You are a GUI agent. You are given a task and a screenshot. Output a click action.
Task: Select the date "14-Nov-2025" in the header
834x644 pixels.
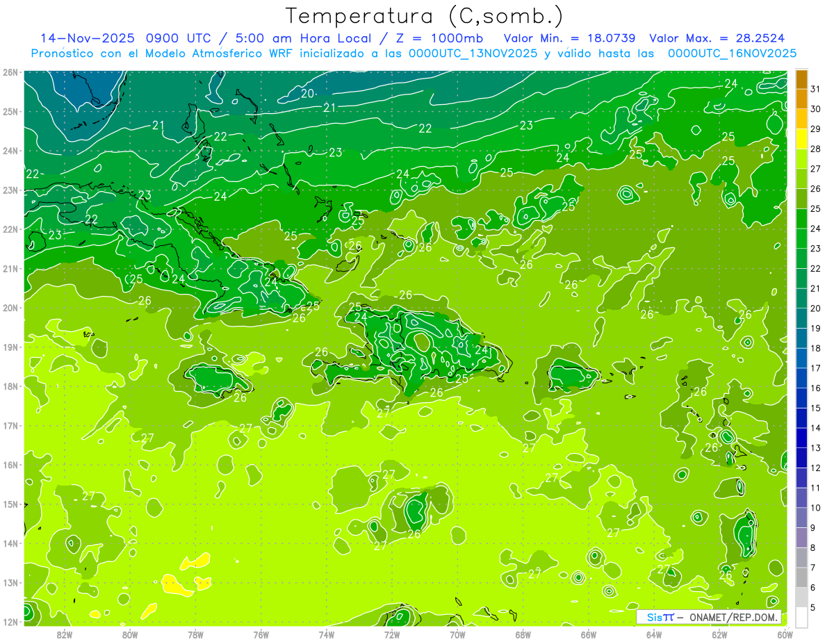pyautogui.click(x=87, y=38)
